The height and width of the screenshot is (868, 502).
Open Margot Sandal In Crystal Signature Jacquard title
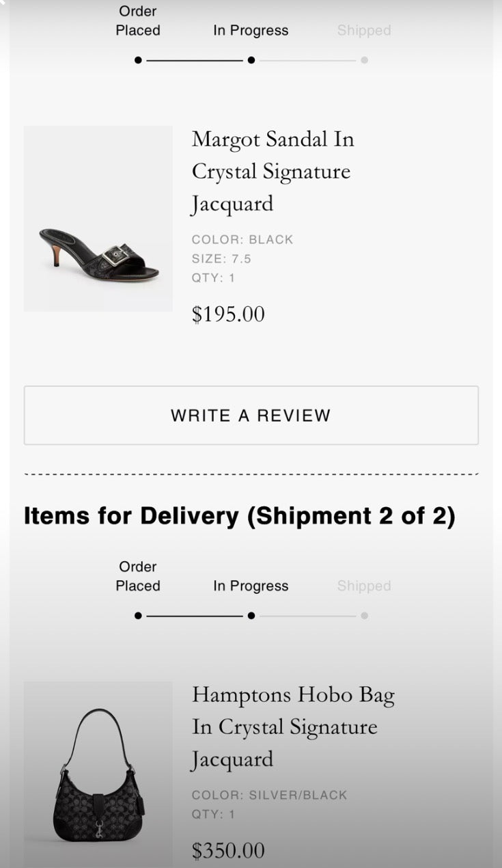point(273,171)
